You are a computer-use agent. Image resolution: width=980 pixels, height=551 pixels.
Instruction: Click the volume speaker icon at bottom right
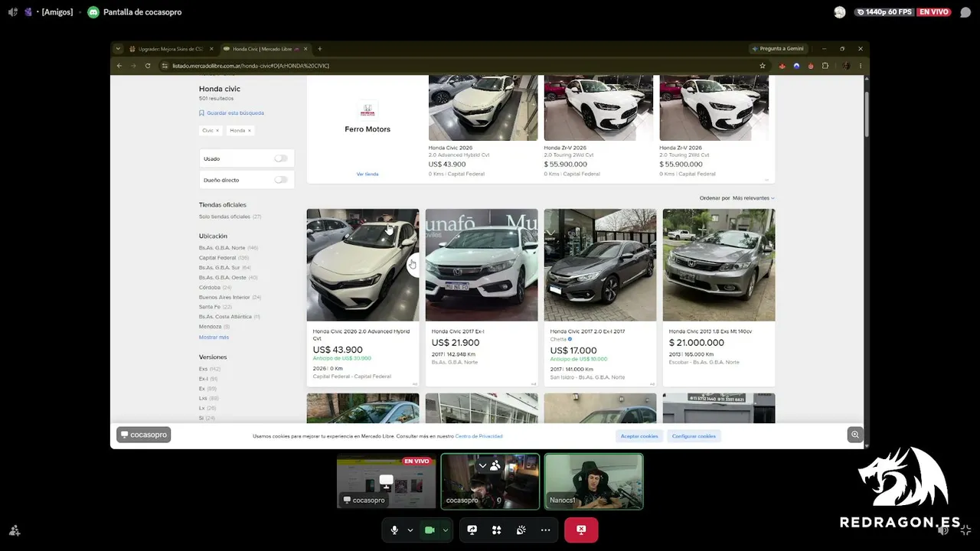[x=944, y=530]
